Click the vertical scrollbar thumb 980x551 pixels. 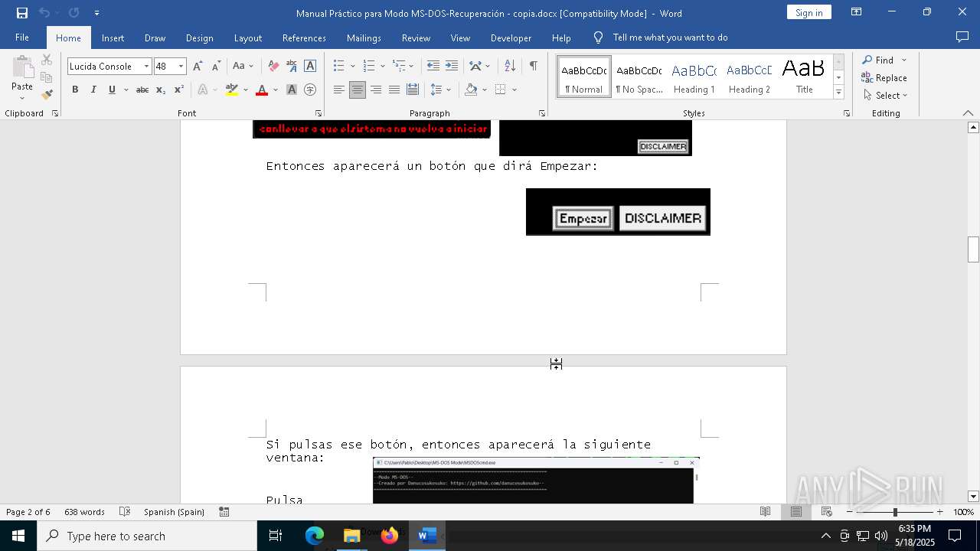coord(973,249)
